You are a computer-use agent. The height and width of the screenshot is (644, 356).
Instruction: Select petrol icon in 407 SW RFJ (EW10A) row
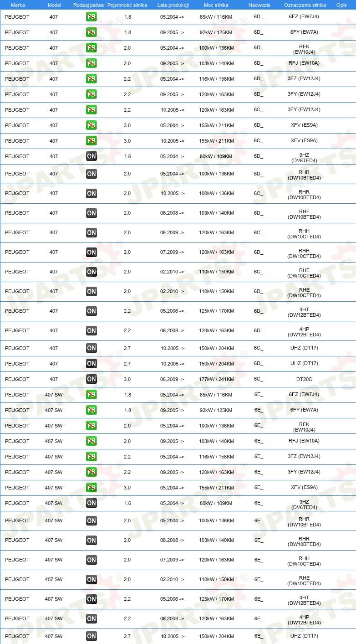pos(91,441)
